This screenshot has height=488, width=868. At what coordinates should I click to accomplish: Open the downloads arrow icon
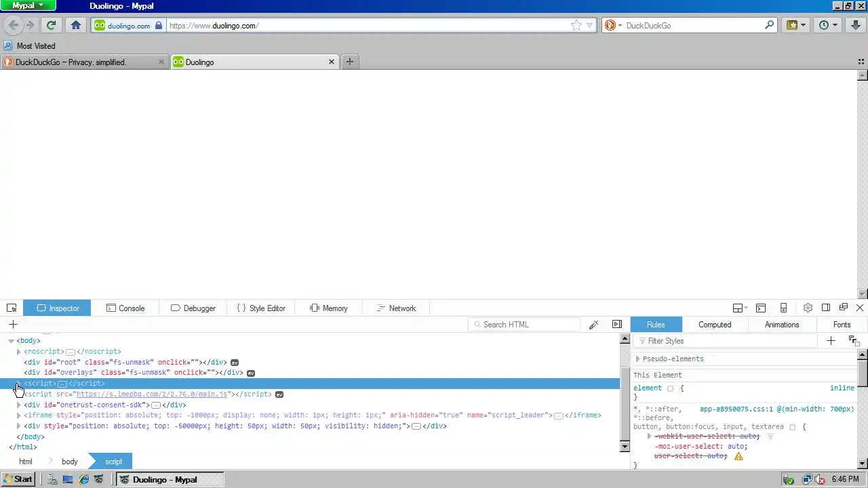coord(856,25)
